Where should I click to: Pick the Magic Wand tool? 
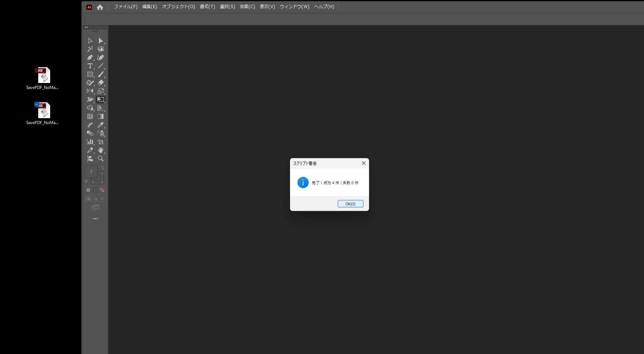[90, 49]
